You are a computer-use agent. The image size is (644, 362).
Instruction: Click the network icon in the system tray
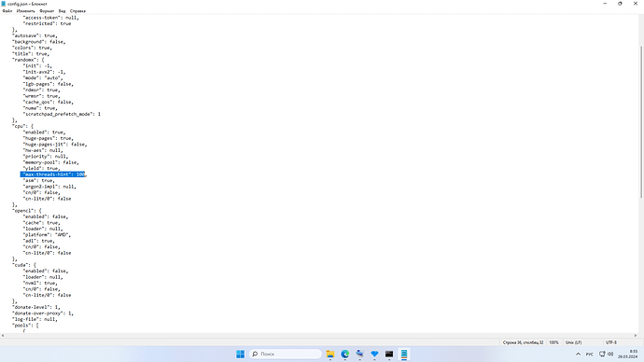click(x=602, y=354)
